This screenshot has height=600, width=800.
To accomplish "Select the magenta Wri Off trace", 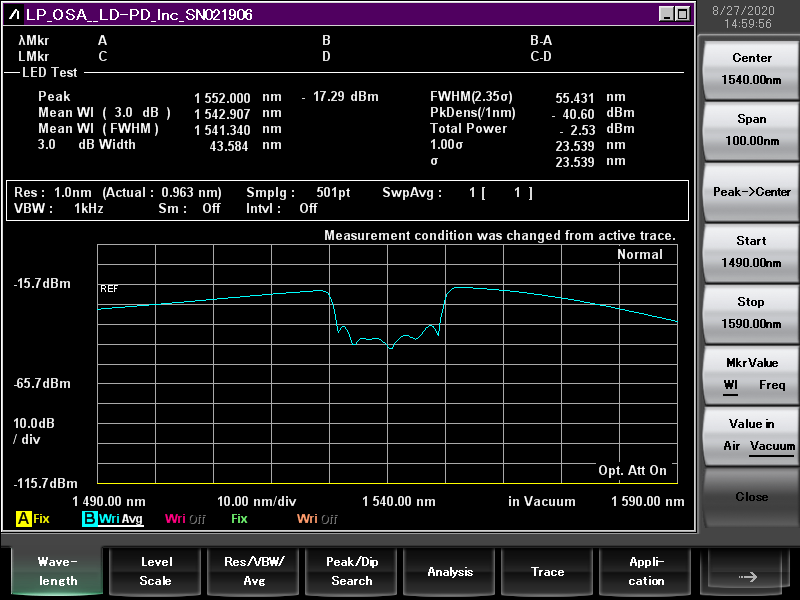I will 186,519.
